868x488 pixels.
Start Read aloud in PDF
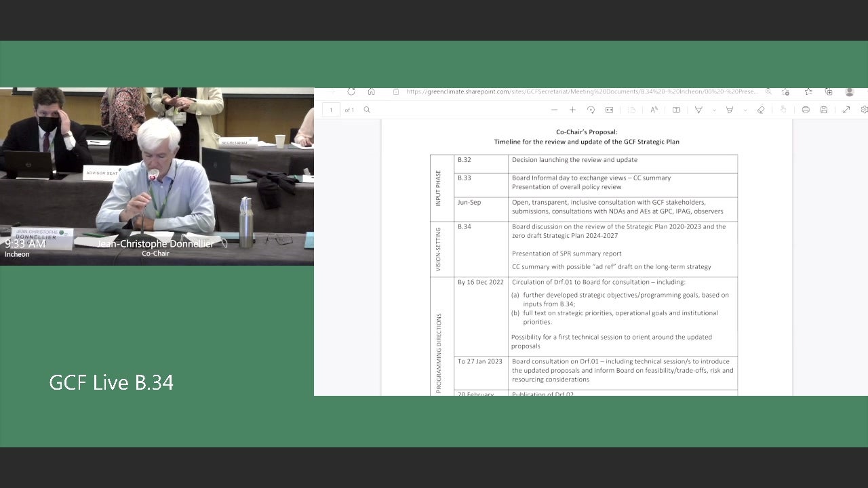654,110
